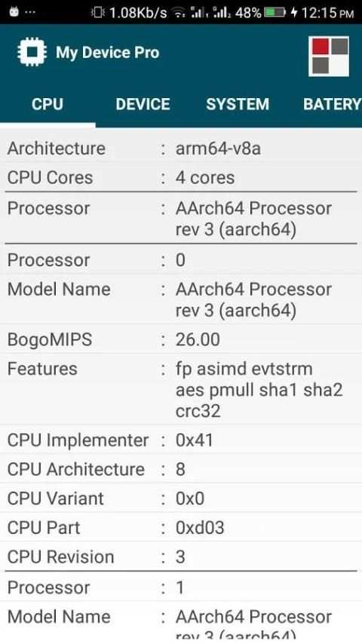Image resolution: width=362 pixels, height=644 pixels.
Task: Tap the battery icon in status bar
Action: tap(275, 13)
